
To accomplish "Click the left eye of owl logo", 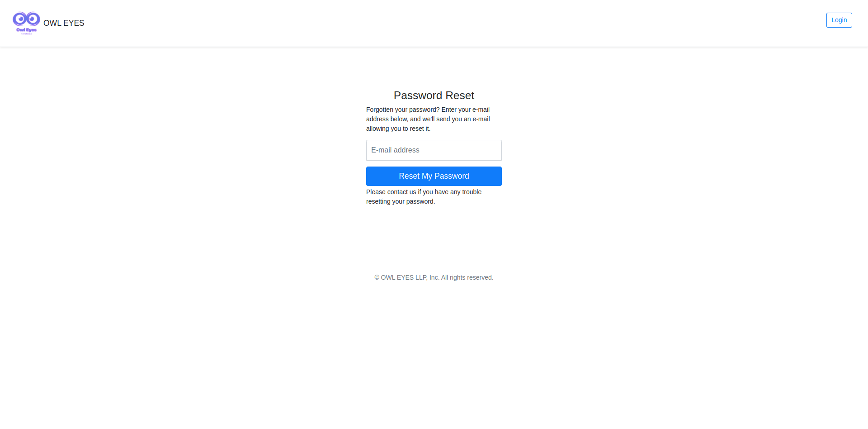I will [x=20, y=19].
